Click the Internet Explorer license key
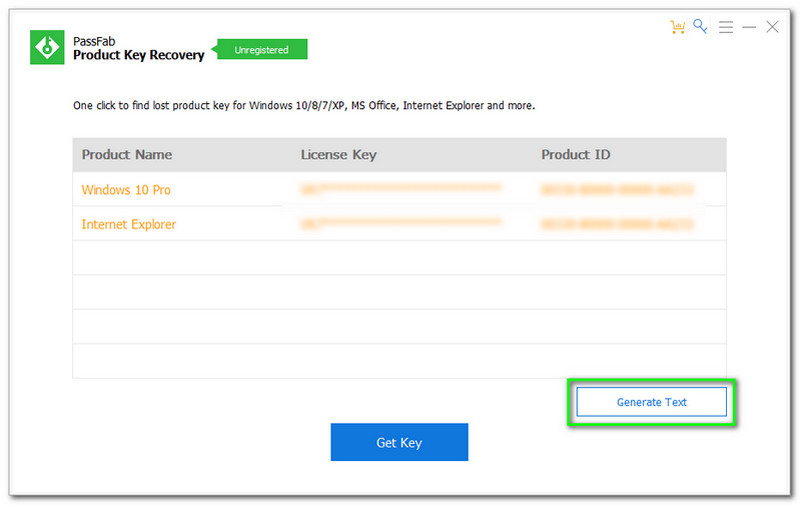Screen dimensions: 800x505 coord(400,225)
